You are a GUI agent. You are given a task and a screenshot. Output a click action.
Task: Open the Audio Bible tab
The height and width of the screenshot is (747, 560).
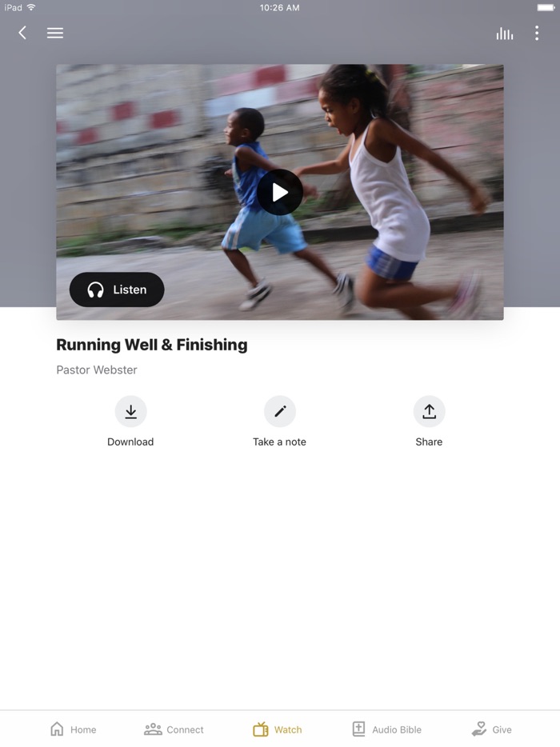(387, 729)
